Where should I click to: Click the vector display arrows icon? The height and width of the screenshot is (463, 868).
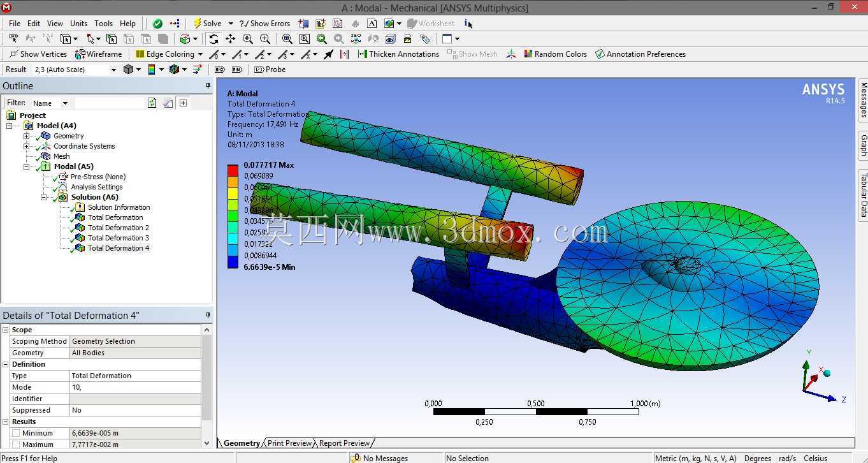[197, 70]
